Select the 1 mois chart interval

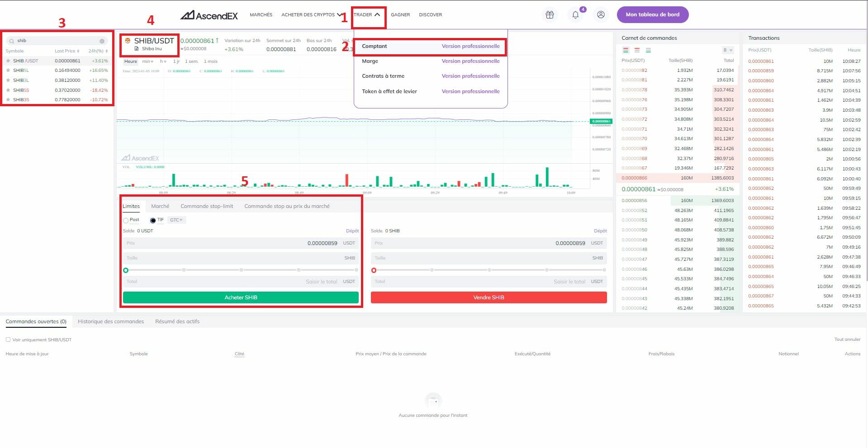tap(210, 61)
